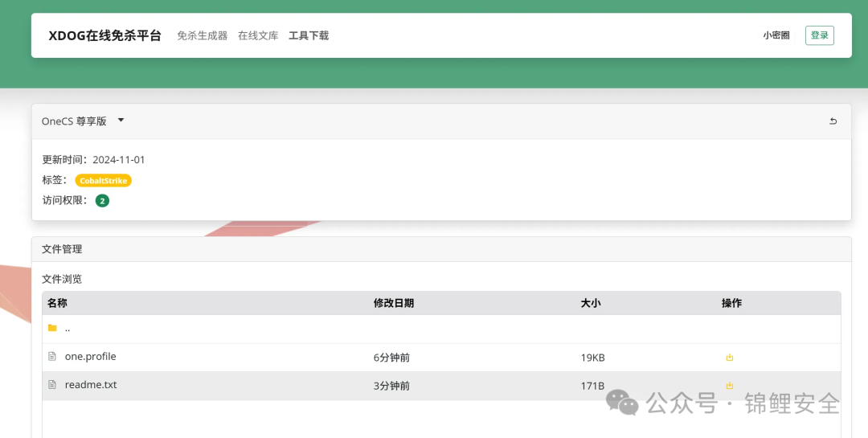Open the 工具下载 page

(309, 35)
